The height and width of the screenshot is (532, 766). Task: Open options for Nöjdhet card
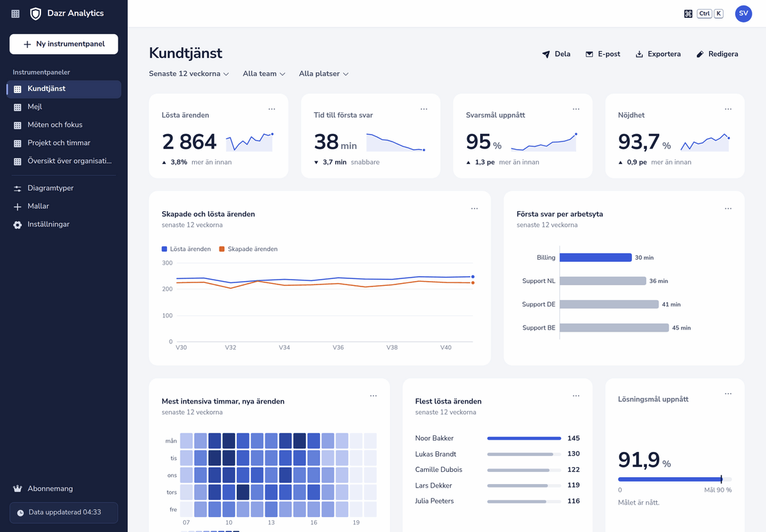[728, 109]
